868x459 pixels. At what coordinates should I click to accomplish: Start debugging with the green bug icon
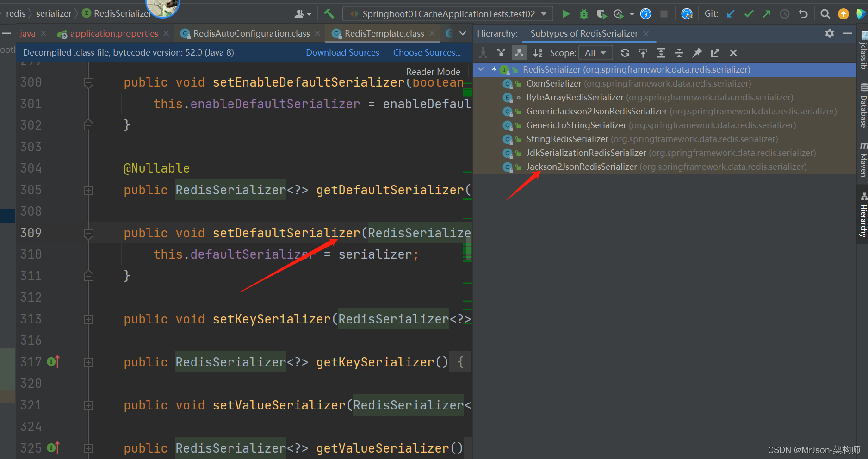[584, 14]
